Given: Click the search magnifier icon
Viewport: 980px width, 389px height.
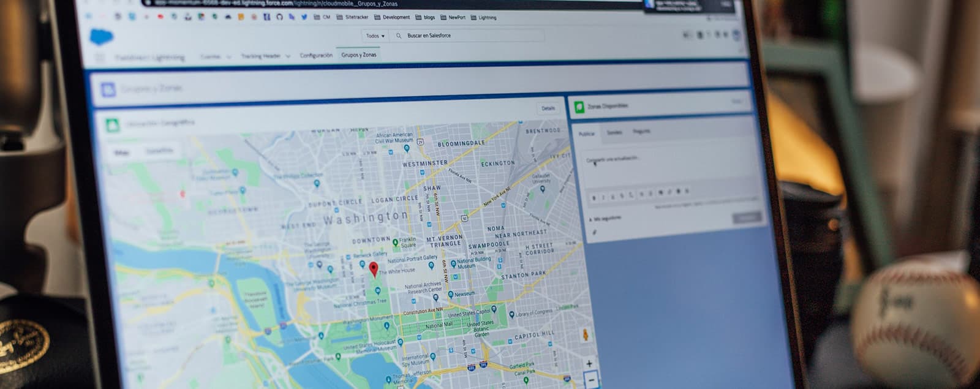Looking at the screenshot, I should (x=399, y=36).
